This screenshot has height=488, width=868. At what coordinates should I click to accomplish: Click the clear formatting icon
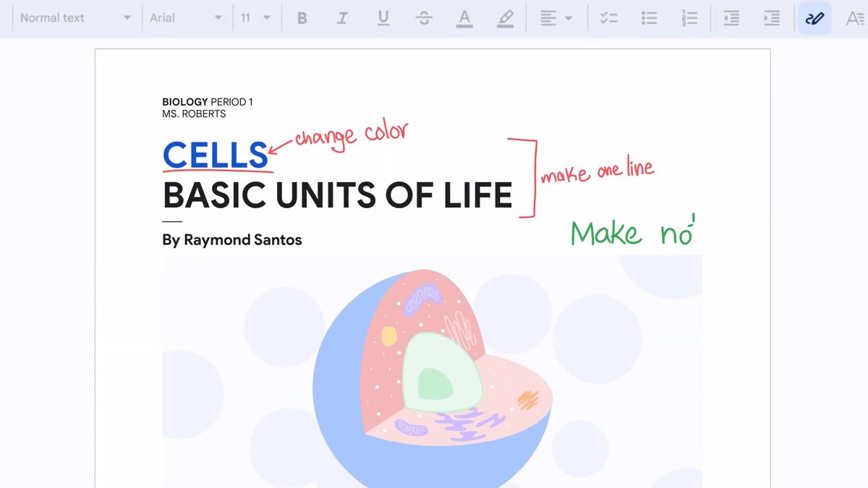[855, 18]
